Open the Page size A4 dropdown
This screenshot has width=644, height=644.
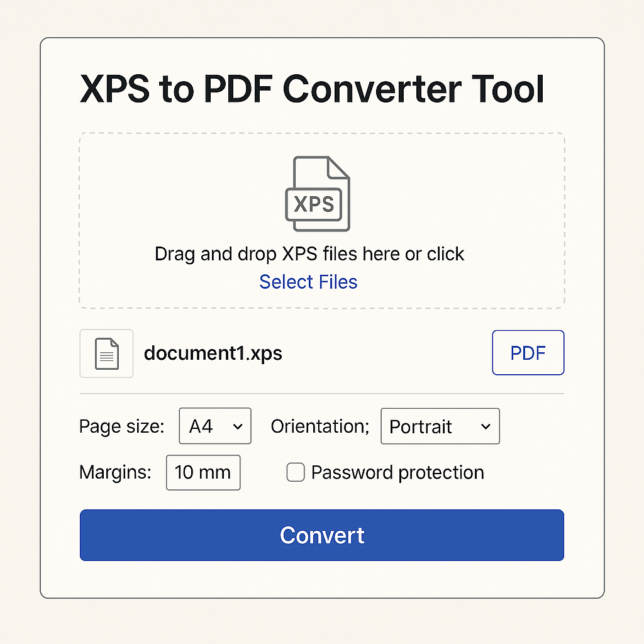click(x=215, y=426)
